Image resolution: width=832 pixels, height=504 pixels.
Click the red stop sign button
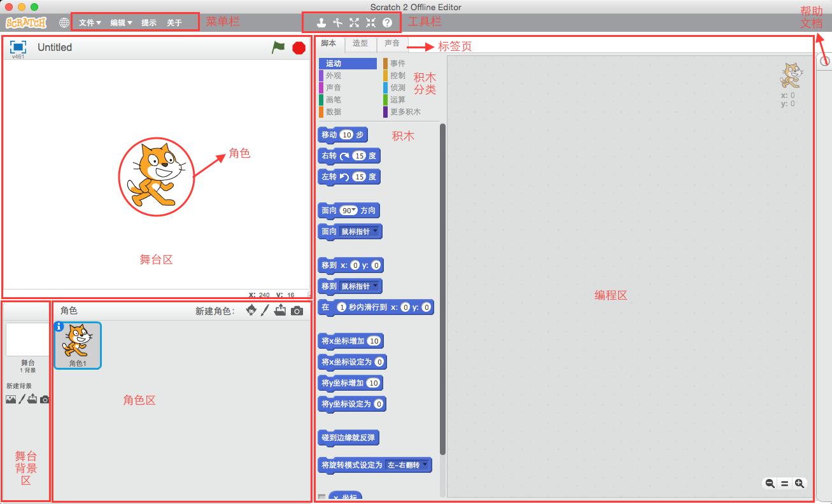point(299,48)
